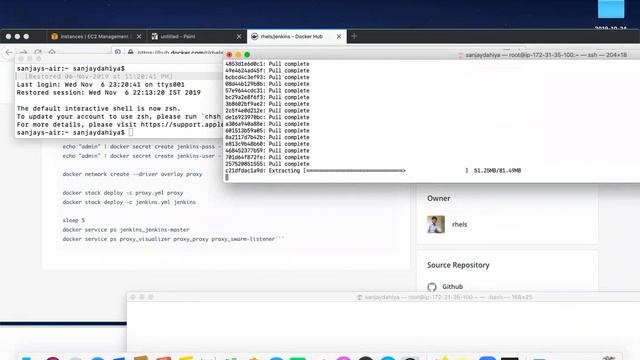Click the EC2 tab favicon

(x=54, y=36)
